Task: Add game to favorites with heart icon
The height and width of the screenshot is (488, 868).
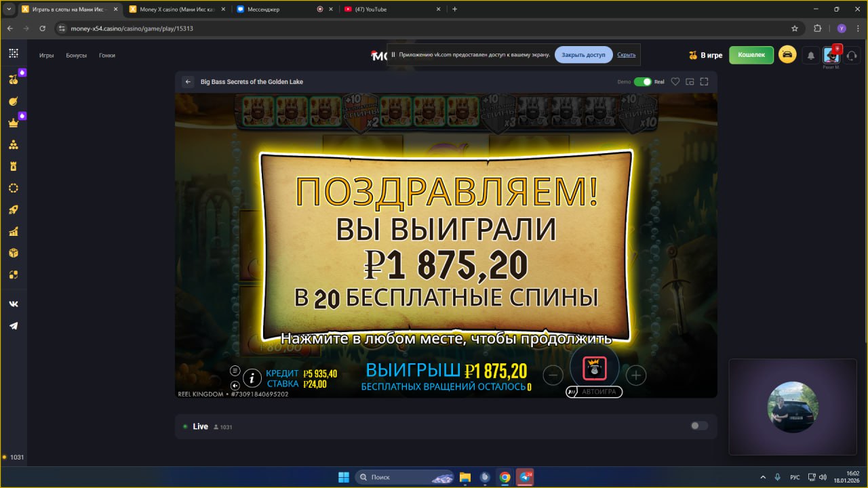Action: 675,82
